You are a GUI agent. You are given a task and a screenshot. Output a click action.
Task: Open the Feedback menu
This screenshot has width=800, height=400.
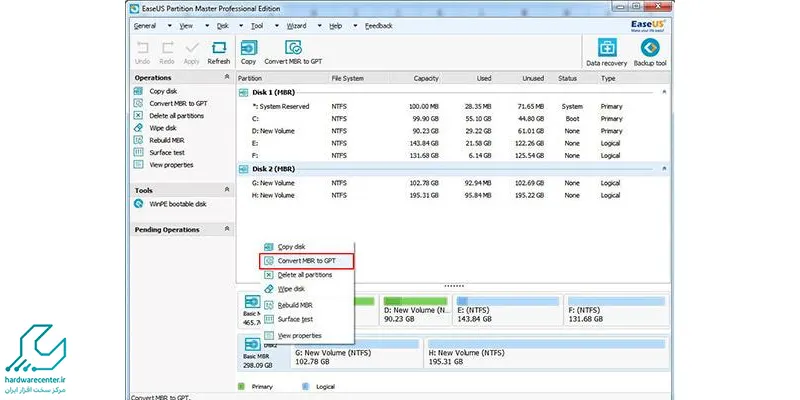coord(379,26)
